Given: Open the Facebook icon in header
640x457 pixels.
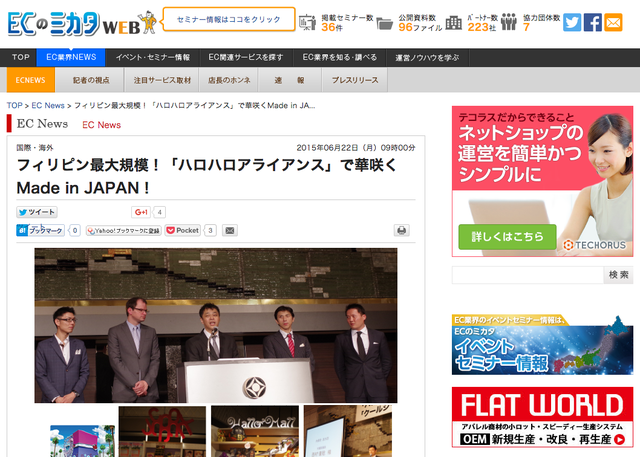Looking at the screenshot, I should pos(593,22).
